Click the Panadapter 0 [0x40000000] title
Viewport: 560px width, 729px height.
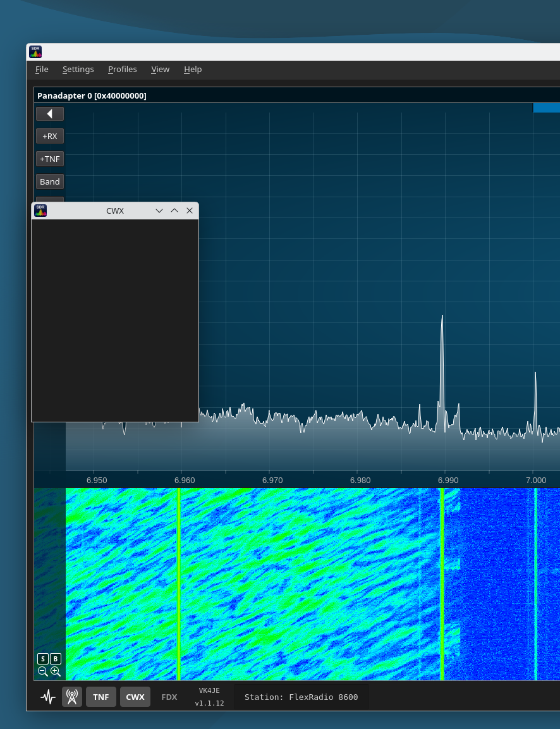click(x=92, y=95)
